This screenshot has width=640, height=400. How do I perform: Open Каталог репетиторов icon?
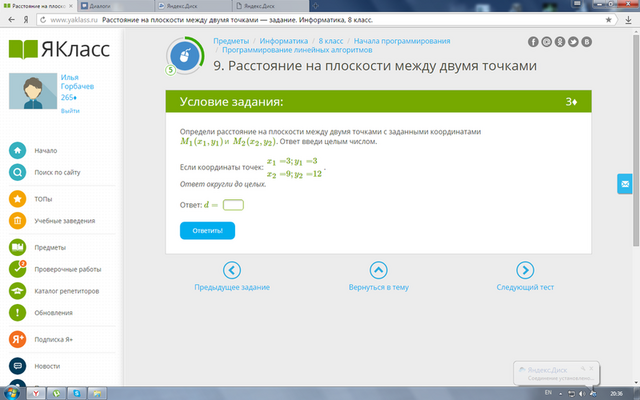pos(18,291)
